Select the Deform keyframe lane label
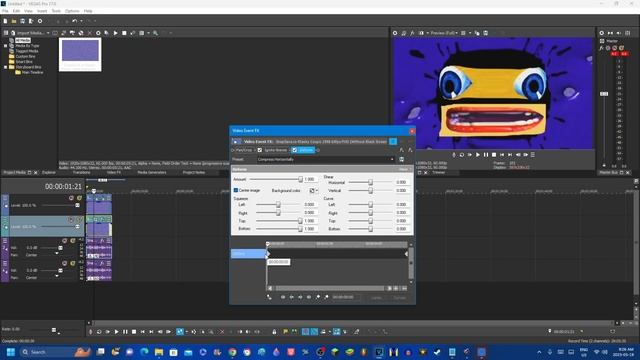Viewport: 640px width, 360px height. pos(248,254)
